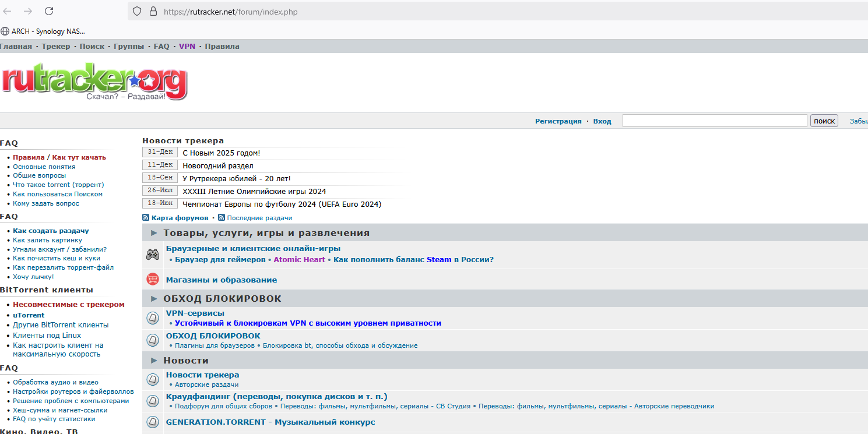Open sidebar link Как создать раздачу
The image size is (868, 434).
51,231
